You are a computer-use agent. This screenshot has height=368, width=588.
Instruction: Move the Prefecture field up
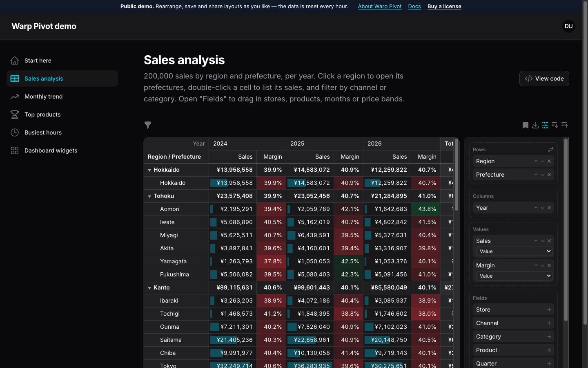pyautogui.click(x=536, y=175)
